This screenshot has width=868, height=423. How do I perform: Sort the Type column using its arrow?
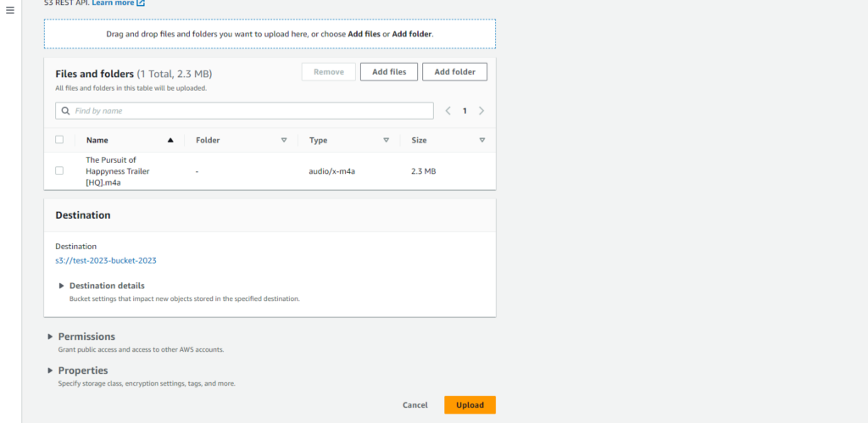click(387, 140)
